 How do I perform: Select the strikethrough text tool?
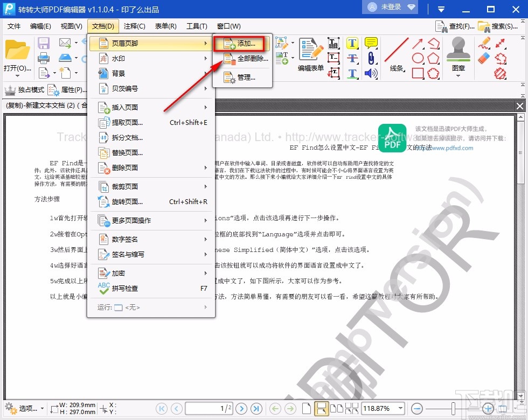pyautogui.click(x=352, y=58)
